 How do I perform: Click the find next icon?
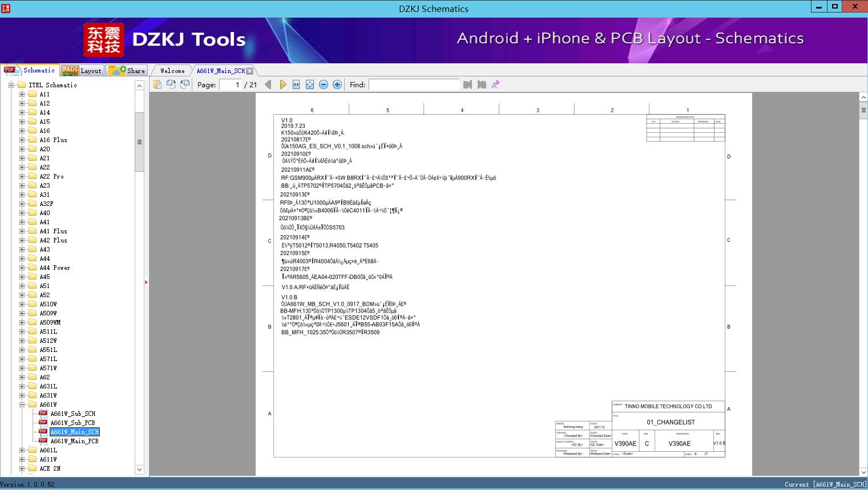tap(482, 84)
